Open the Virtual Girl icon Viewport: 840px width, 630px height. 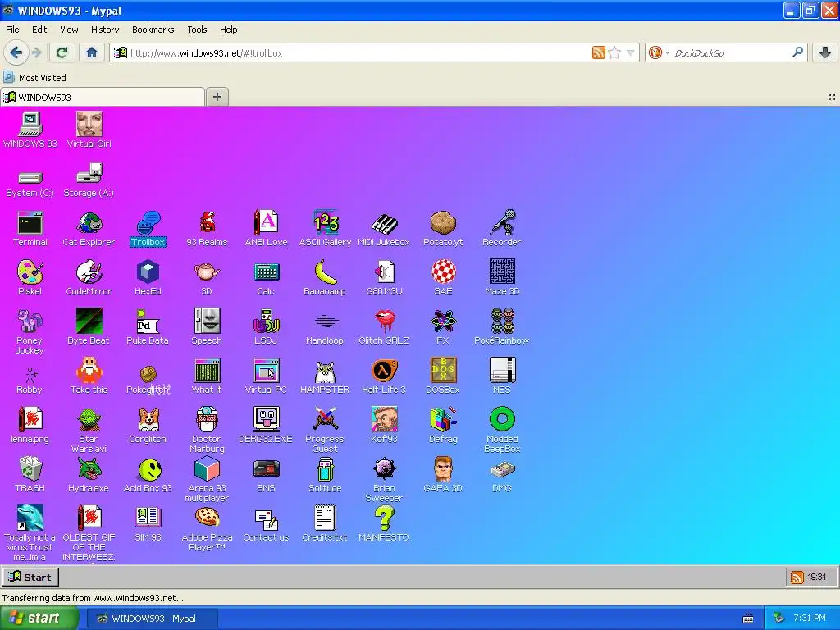[x=89, y=130]
